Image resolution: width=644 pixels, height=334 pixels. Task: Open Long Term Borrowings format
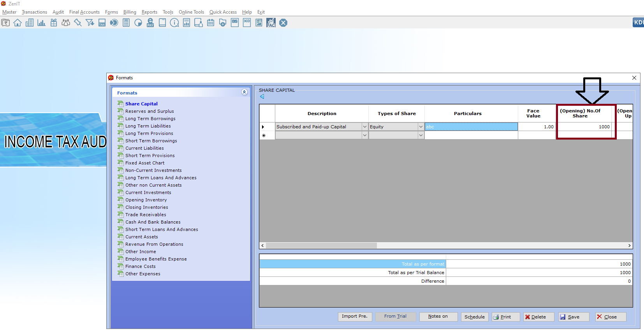[x=150, y=119]
